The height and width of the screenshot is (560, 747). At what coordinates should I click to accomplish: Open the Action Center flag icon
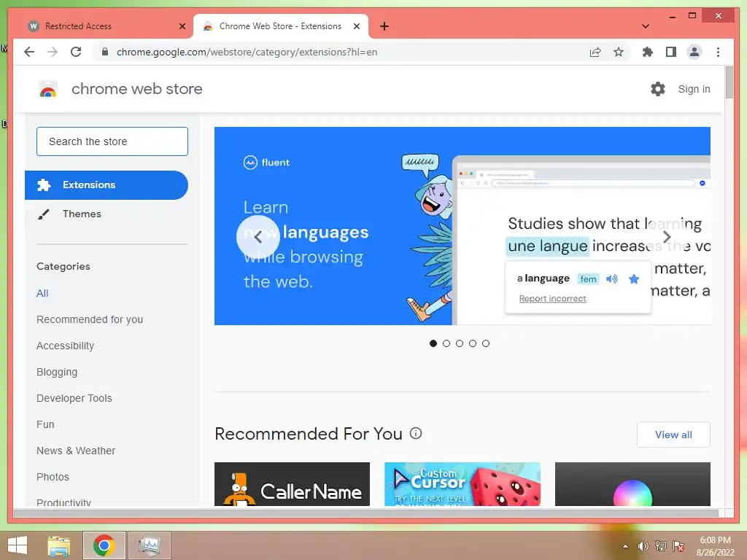click(x=678, y=546)
